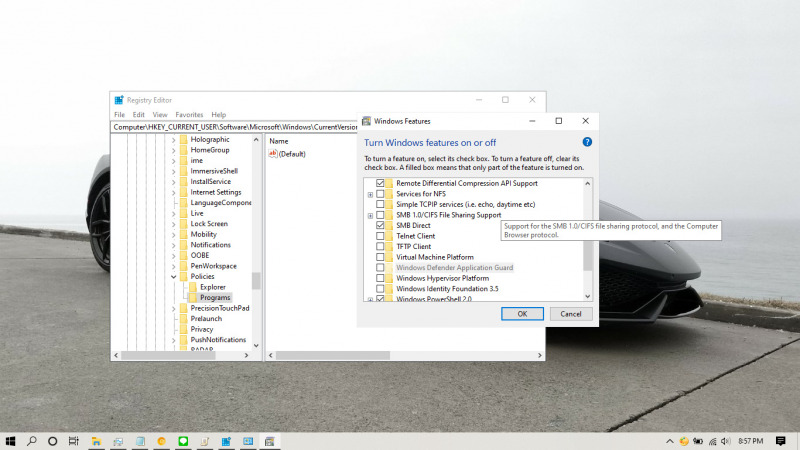Open the help icon in Windows Features
The height and width of the screenshot is (450, 800).
[587, 142]
